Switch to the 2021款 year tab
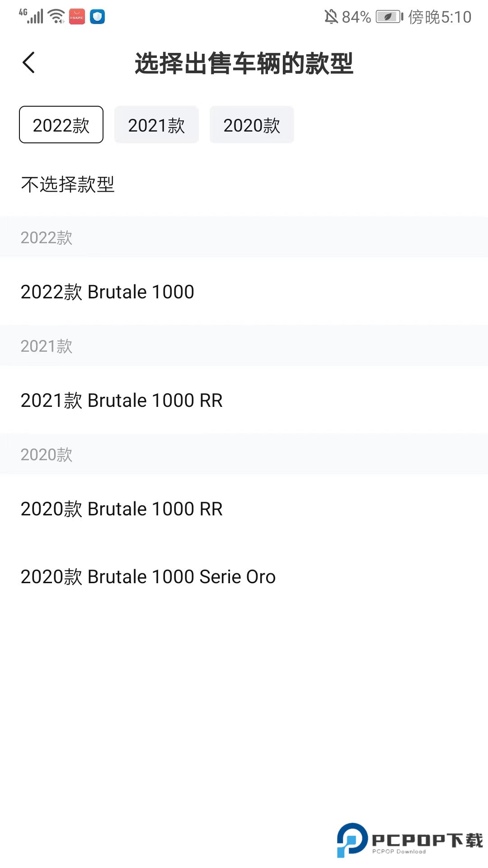Viewport: 488px width, 868px height. tap(156, 125)
